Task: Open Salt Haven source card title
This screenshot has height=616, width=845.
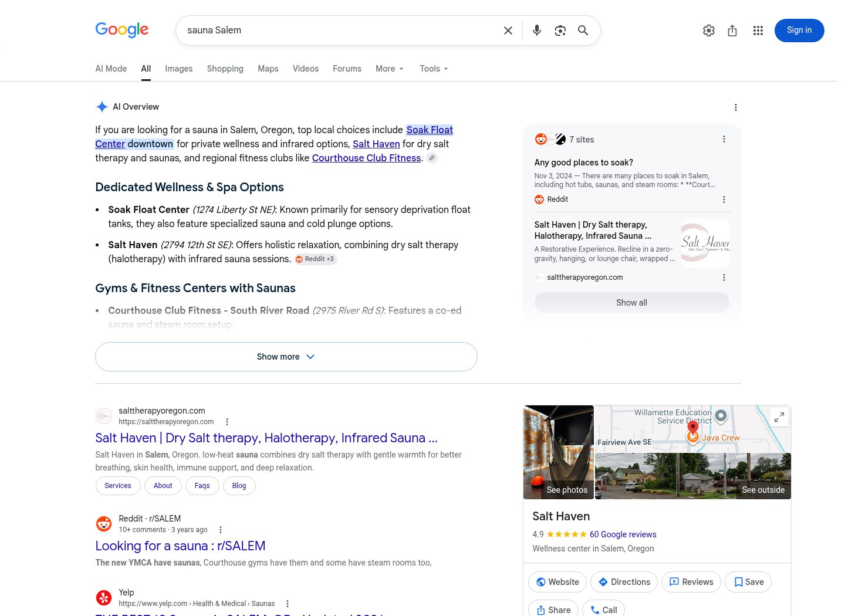Action: (x=593, y=230)
